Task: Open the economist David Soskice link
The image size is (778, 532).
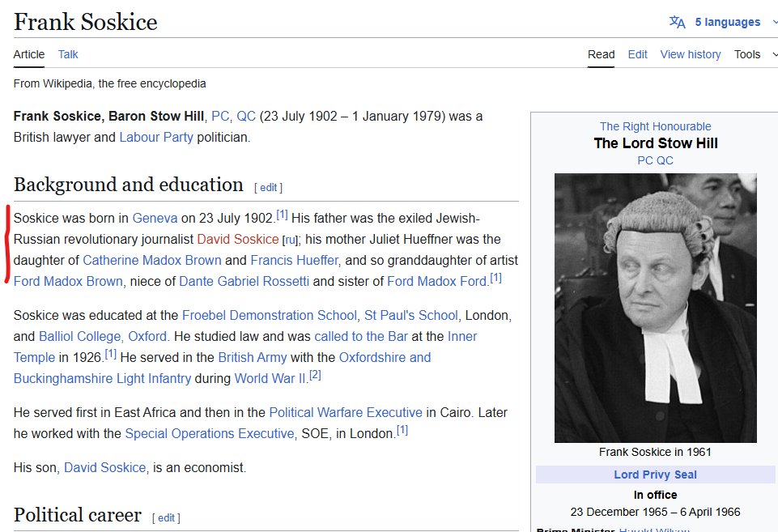Action: point(104,468)
